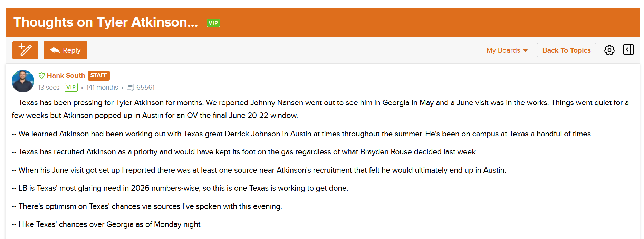Open Hank South's profile avatar

[23, 81]
